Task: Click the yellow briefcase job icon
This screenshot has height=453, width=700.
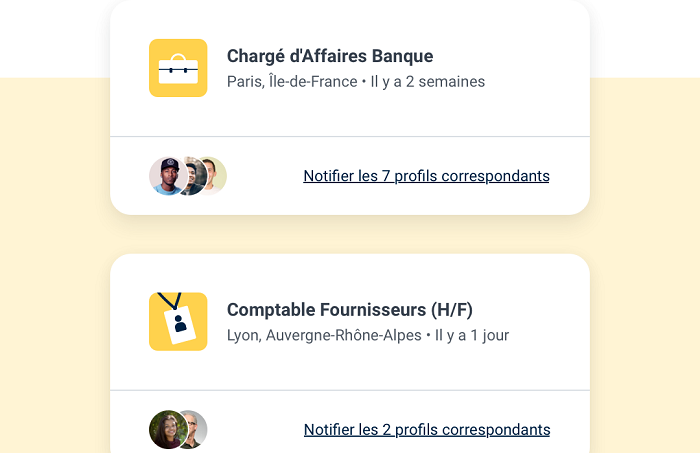Action: (178, 68)
